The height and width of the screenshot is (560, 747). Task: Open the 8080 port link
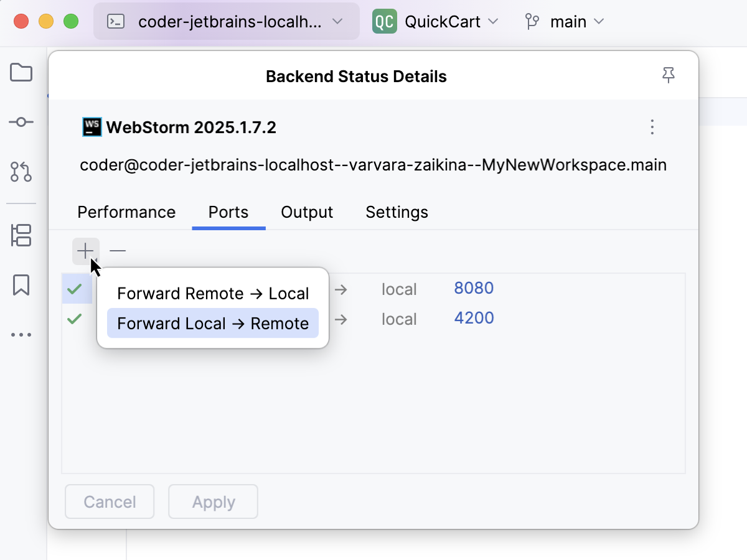click(474, 288)
